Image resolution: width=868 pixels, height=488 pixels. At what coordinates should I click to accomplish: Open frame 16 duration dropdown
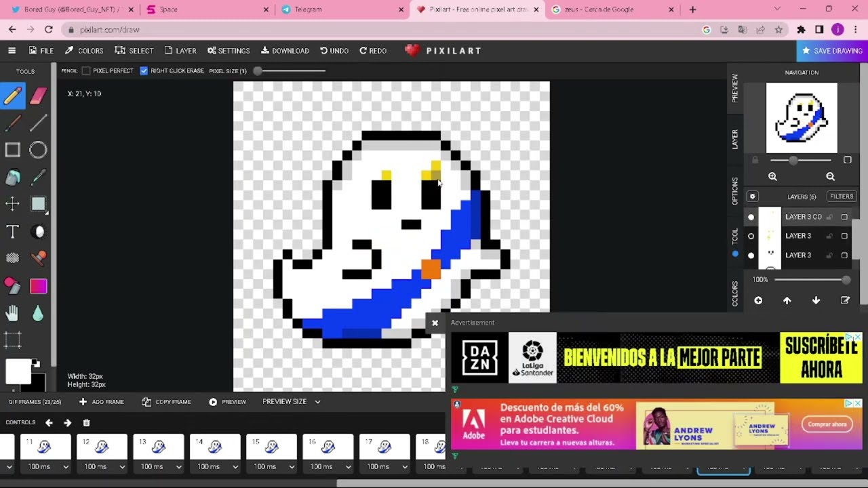pos(328,466)
